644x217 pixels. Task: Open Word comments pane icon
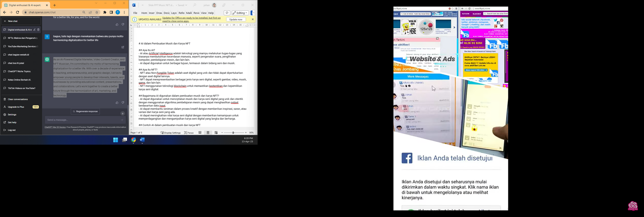227,13
